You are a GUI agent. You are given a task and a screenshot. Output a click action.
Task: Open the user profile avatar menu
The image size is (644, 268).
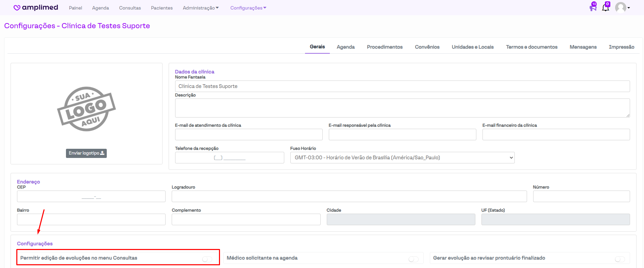pos(622,7)
